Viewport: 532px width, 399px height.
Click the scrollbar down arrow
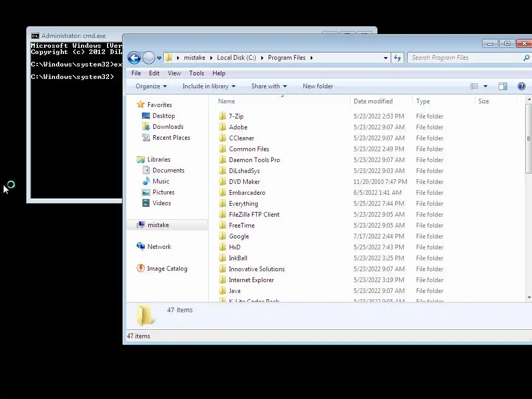click(529, 298)
